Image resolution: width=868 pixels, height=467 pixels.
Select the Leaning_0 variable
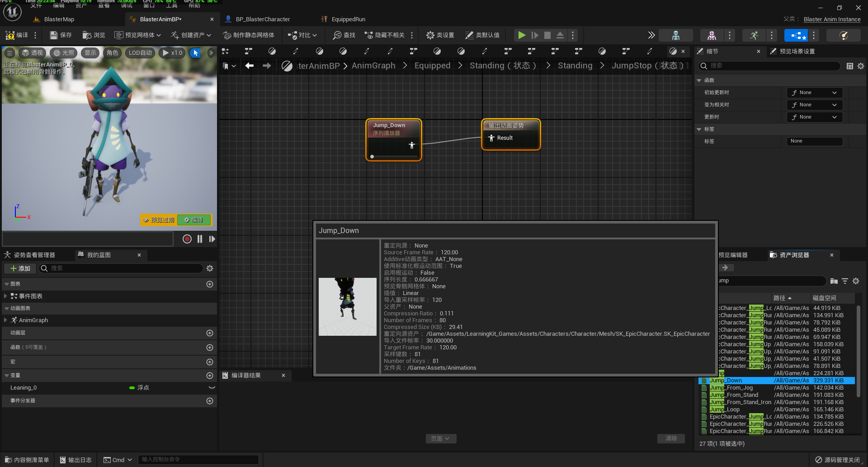coord(24,388)
